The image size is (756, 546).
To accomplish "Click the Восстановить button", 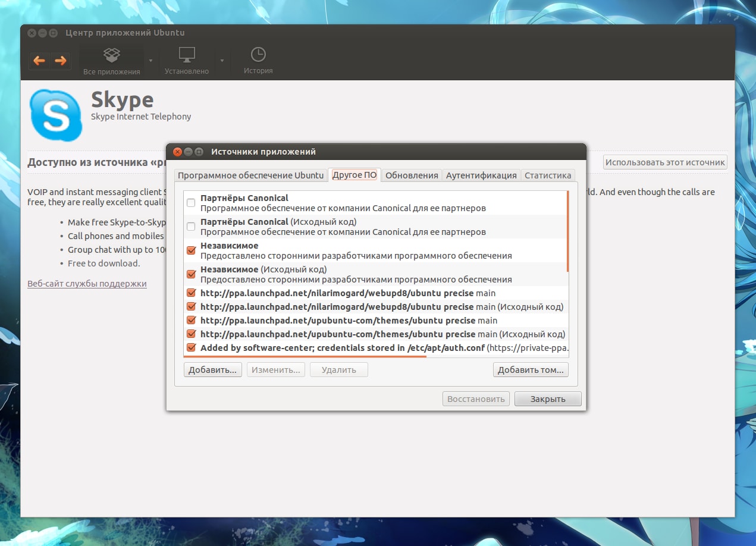I will 476,398.
